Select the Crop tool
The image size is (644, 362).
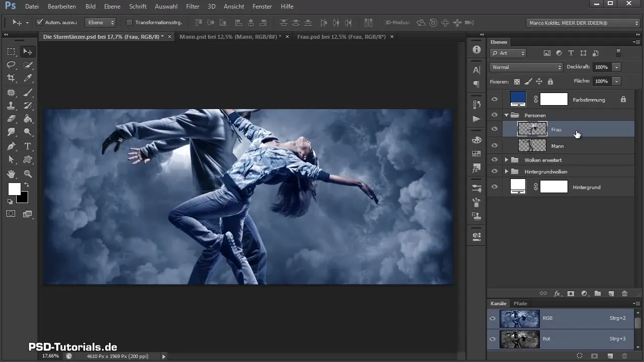tap(11, 78)
